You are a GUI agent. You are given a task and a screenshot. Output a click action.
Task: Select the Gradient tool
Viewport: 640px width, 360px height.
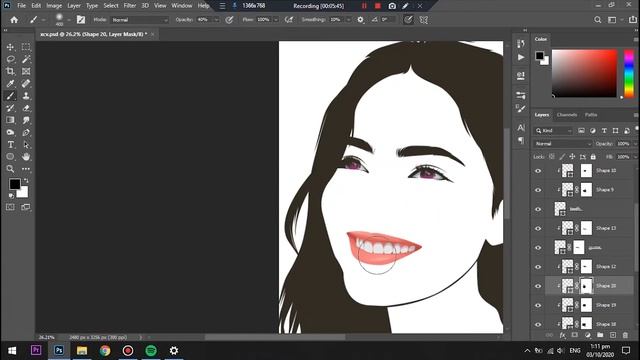pyautogui.click(x=10, y=120)
